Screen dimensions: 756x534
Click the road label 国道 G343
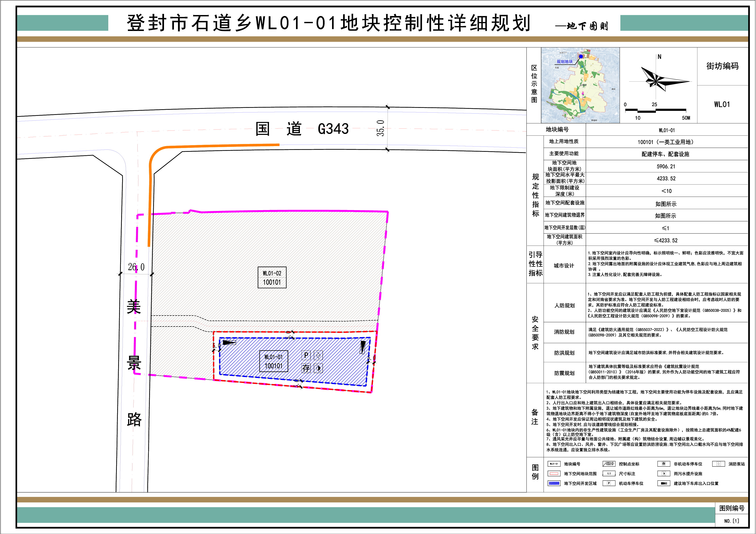302,129
